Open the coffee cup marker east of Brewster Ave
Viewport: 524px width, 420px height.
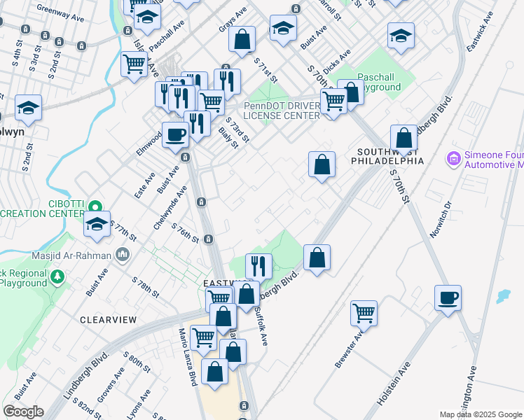pos(448,299)
